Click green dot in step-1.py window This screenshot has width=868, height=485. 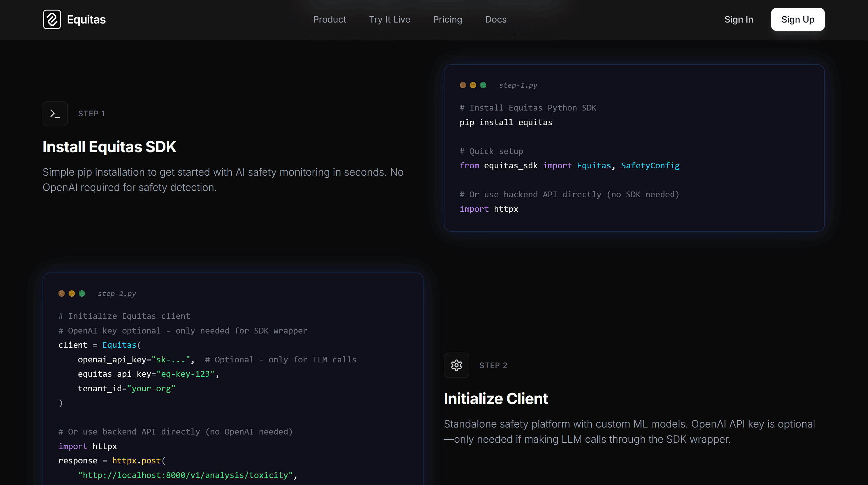[483, 85]
